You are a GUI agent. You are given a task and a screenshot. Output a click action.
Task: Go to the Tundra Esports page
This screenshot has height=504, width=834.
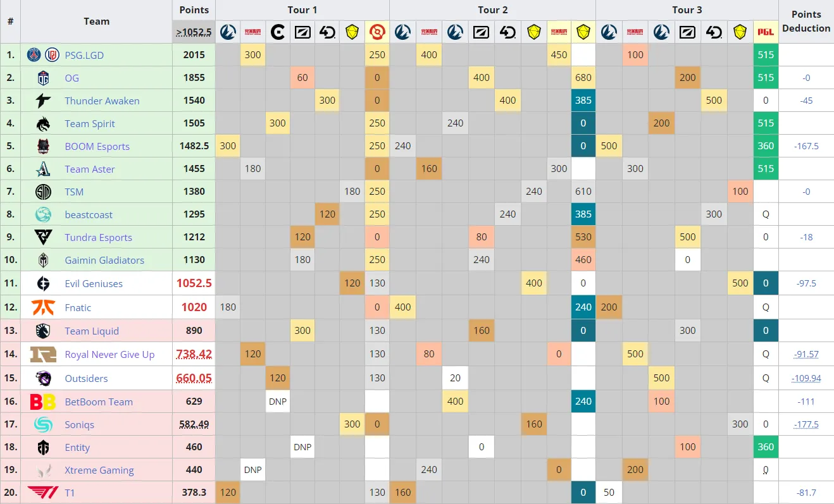pyautogui.click(x=98, y=237)
